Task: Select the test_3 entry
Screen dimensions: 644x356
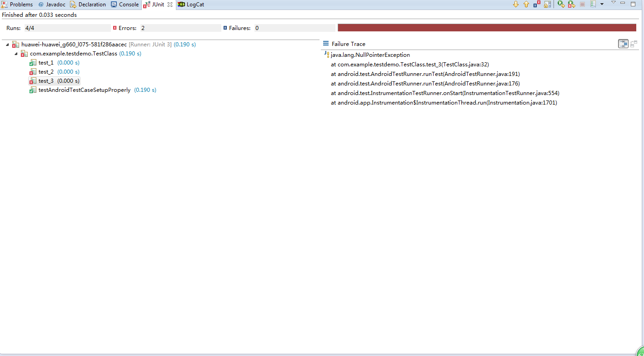Action: point(55,81)
